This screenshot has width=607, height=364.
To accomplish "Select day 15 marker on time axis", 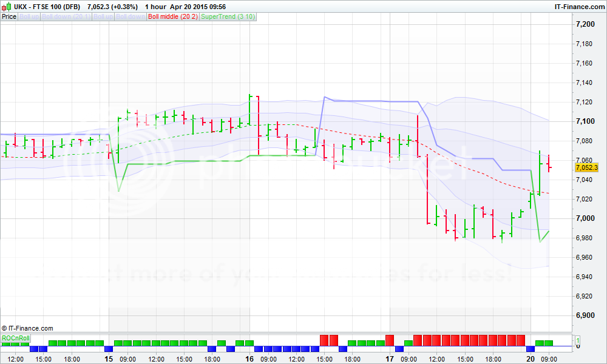I will (109, 359).
